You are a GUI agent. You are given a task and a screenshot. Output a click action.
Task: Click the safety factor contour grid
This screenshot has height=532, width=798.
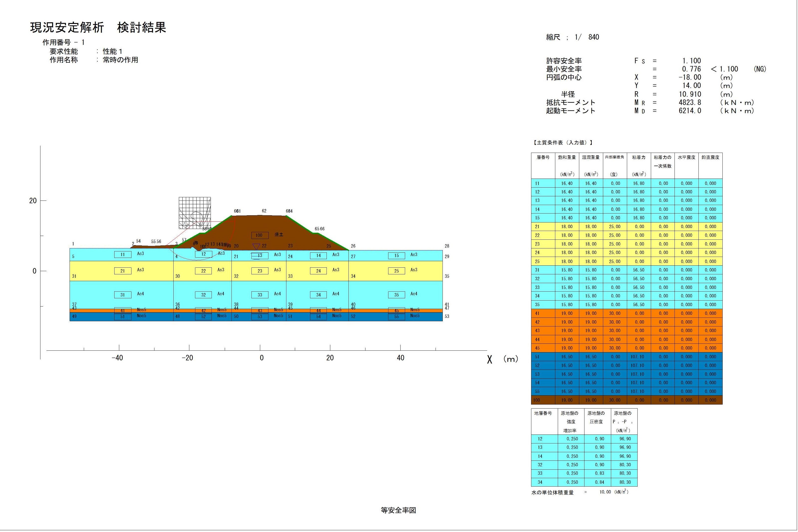[195, 213]
